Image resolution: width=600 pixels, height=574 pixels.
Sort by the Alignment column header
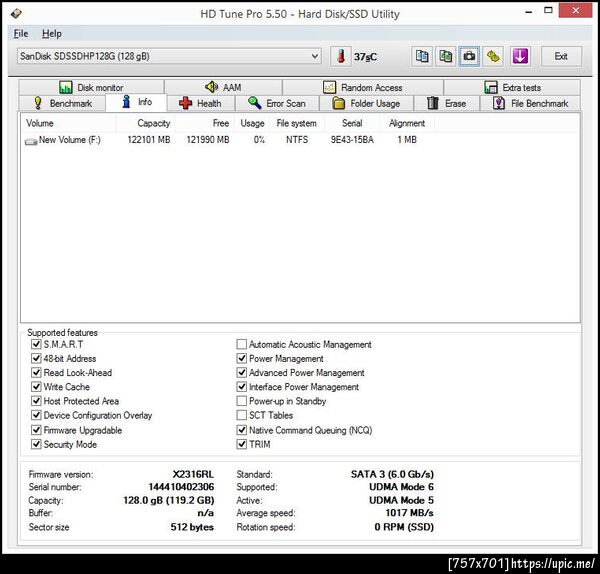[407, 123]
